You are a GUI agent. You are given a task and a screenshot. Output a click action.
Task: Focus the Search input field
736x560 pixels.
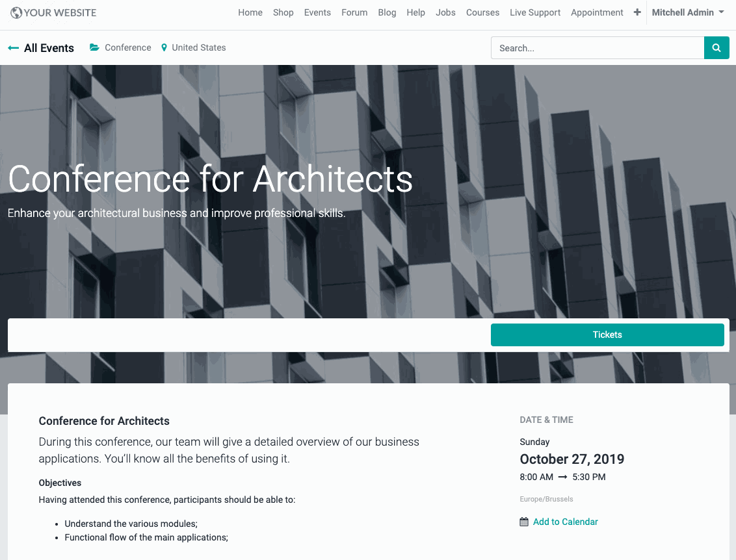tap(597, 48)
